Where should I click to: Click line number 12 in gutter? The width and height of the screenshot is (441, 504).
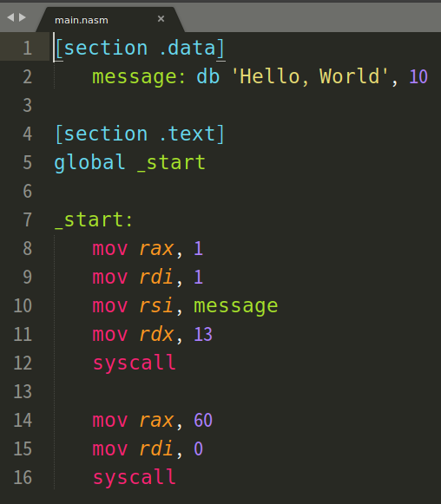point(23,363)
